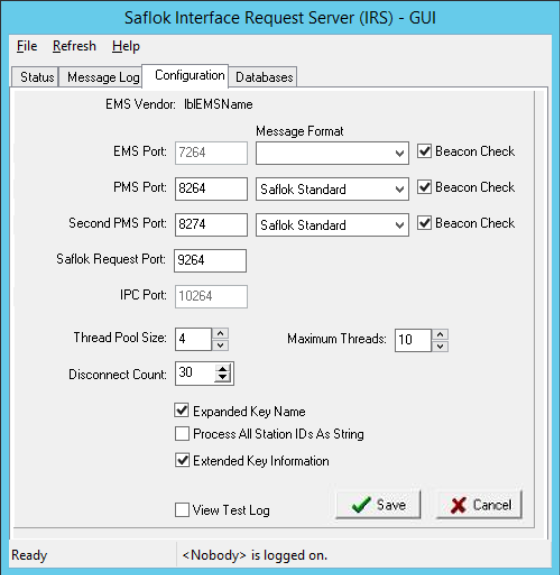Screen dimensions: 560x575
Task: Decrease Thread Pool Size with down arrow
Action: click(x=220, y=345)
